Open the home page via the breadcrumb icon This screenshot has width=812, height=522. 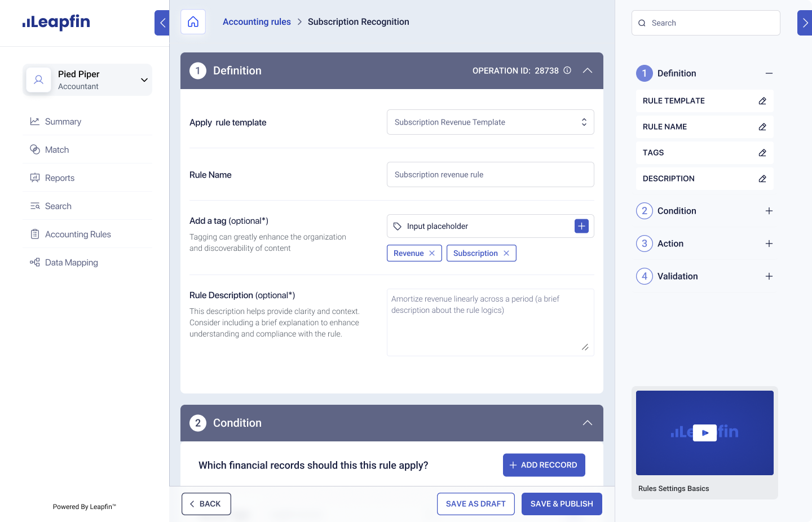click(193, 21)
